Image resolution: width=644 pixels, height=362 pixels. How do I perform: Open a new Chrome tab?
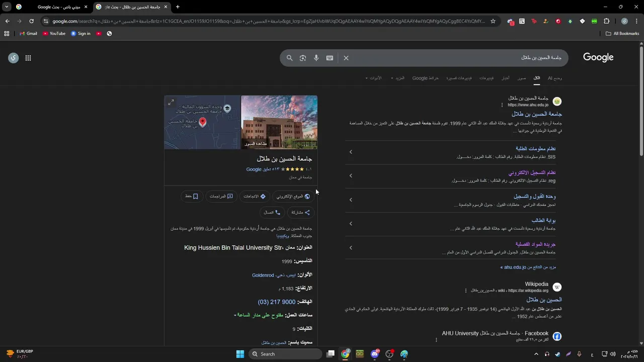coord(178,7)
